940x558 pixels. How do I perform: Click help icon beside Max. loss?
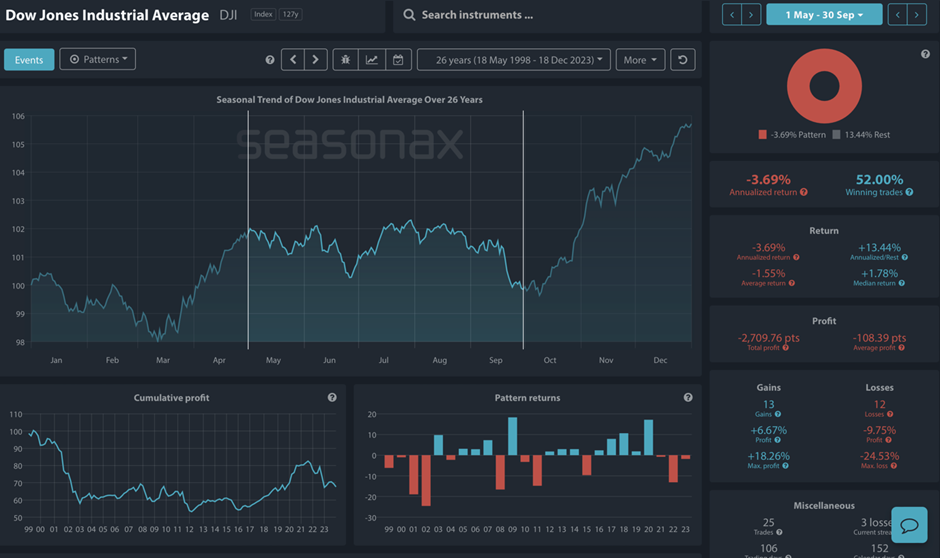point(894,466)
